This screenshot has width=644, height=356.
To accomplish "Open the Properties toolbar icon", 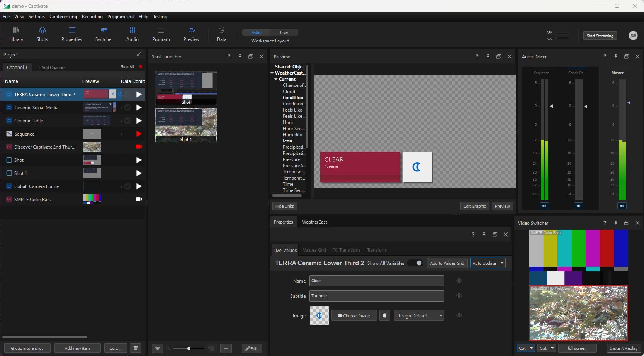I will pos(71,34).
